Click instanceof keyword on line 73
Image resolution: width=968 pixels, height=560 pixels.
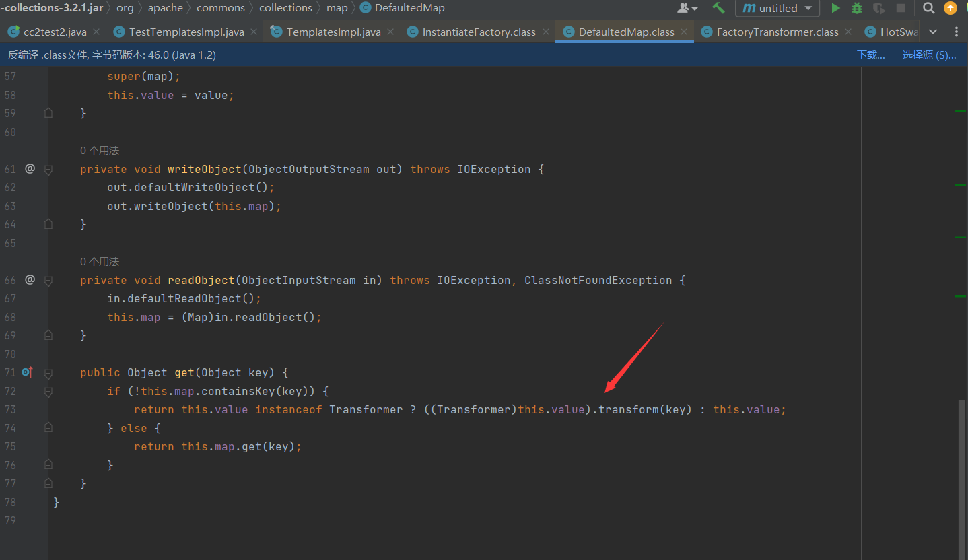point(288,409)
